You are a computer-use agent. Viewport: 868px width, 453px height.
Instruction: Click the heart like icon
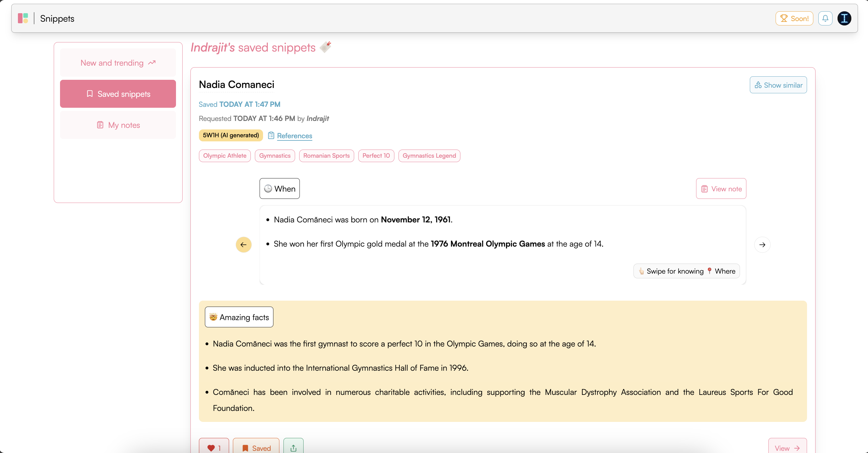click(211, 448)
